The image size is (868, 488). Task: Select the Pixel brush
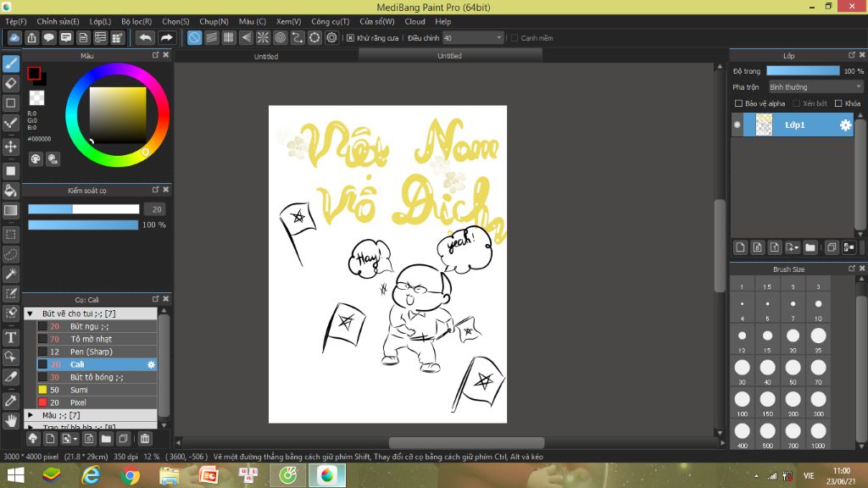pos(97,402)
